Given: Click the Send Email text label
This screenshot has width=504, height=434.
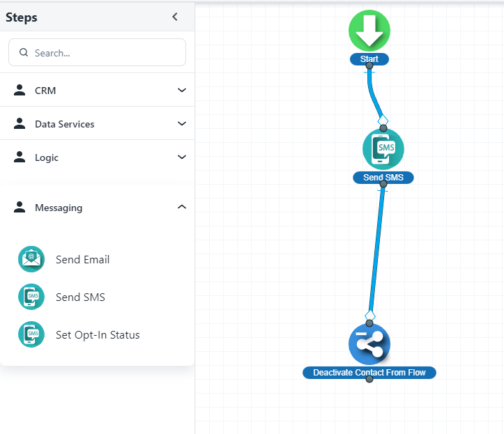Looking at the screenshot, I should click(82, 260).
